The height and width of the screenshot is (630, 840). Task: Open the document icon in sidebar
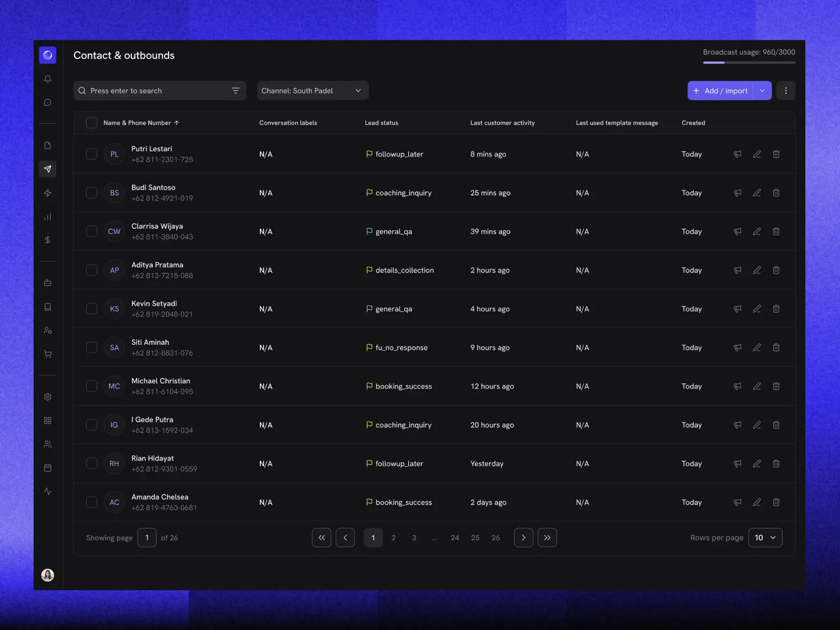coord(48,145)
